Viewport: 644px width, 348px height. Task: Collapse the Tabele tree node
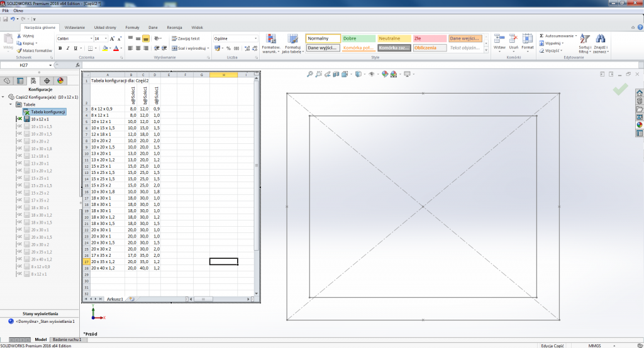(11, 104)
